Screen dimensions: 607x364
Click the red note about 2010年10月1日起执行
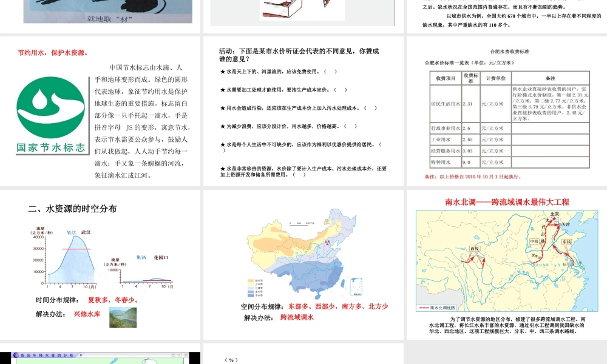pyautogui.click(x=473, y=177)
